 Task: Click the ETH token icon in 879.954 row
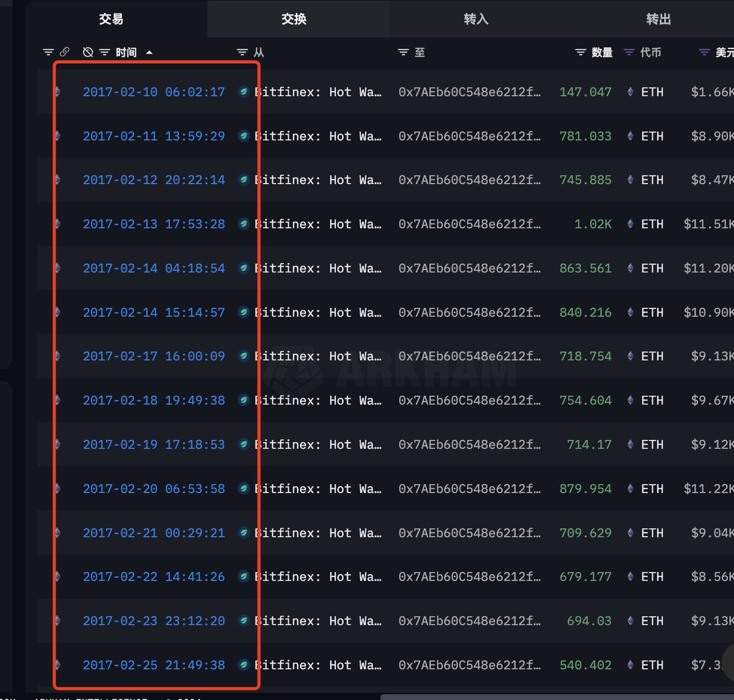click(x=630, y=488)
